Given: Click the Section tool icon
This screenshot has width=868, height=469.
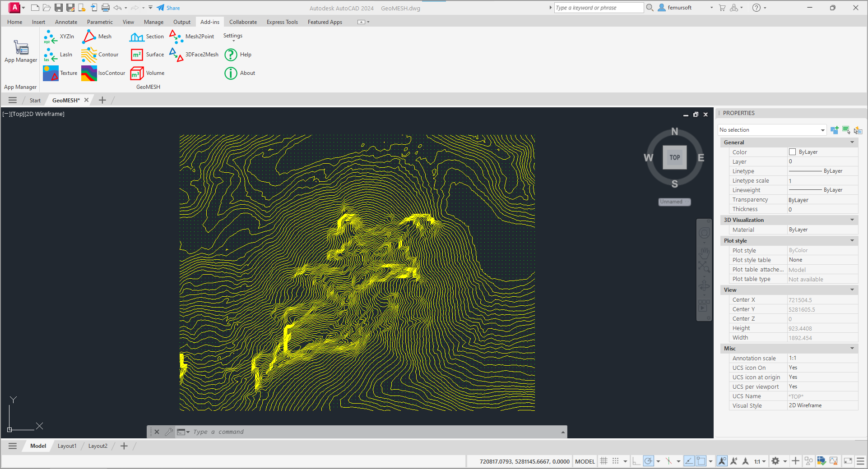Looking at the screenshot, I should pos(137,37).
